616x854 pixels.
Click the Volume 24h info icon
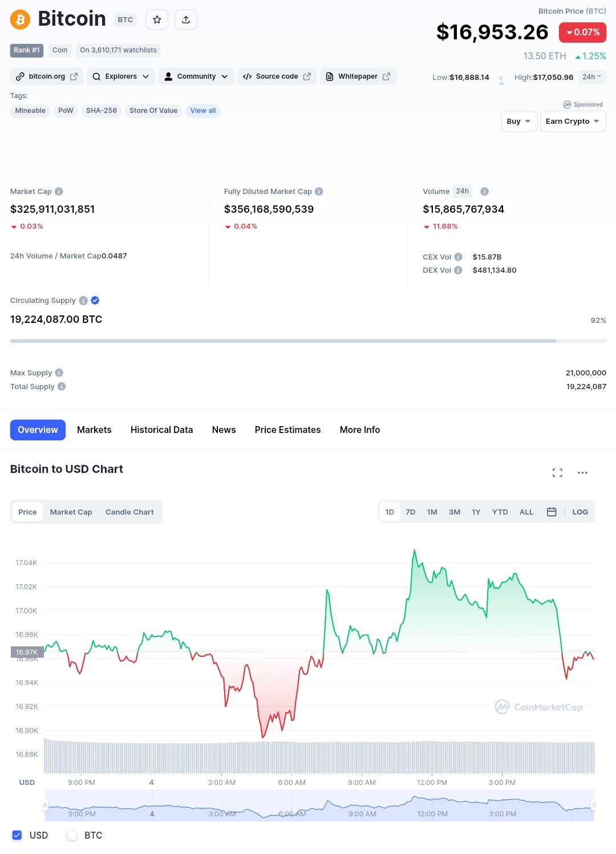point(484,192)
